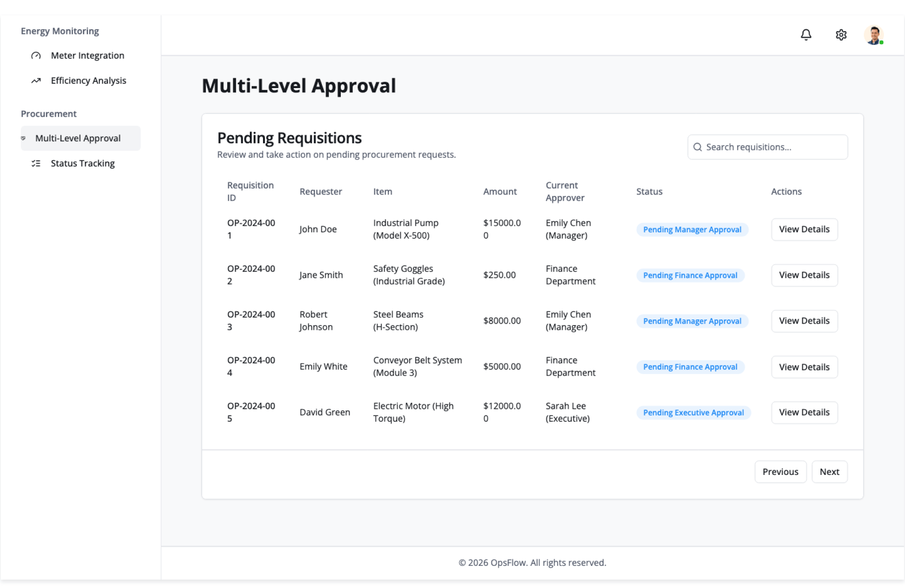View details for requisition OP-2024-001

[804, 229]
